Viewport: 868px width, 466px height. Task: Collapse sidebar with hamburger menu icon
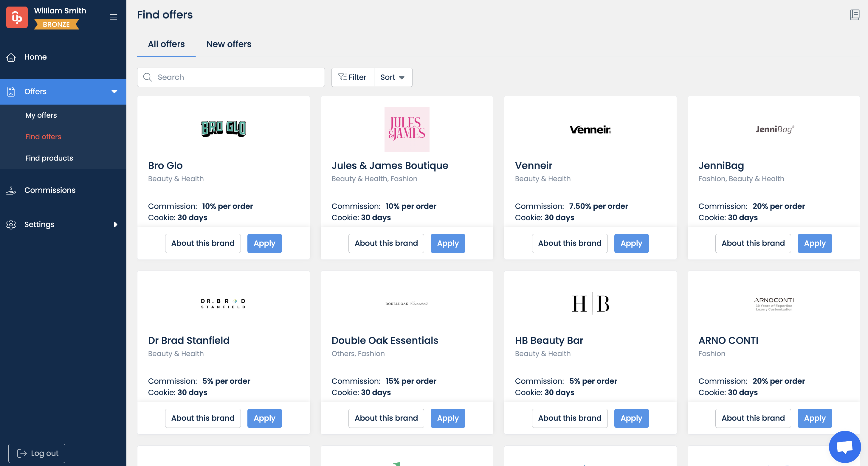tap(114, 17)
